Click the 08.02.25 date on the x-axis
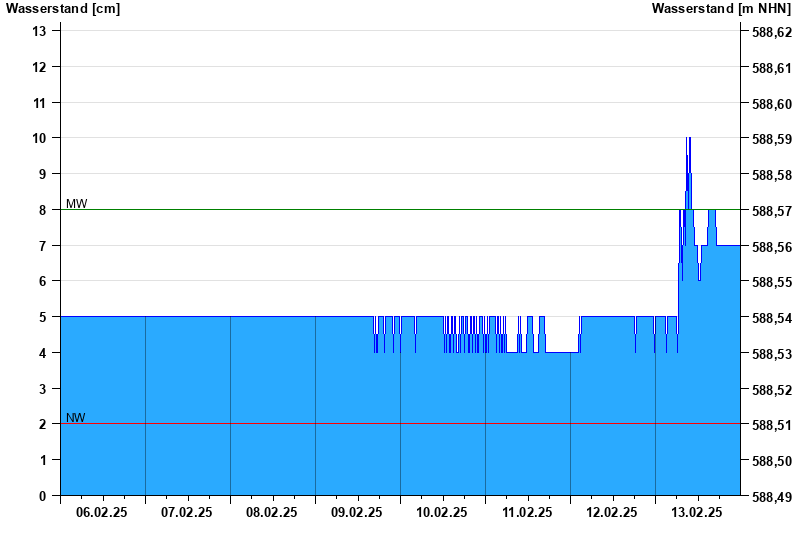The image size is (800, 550). 272,512
